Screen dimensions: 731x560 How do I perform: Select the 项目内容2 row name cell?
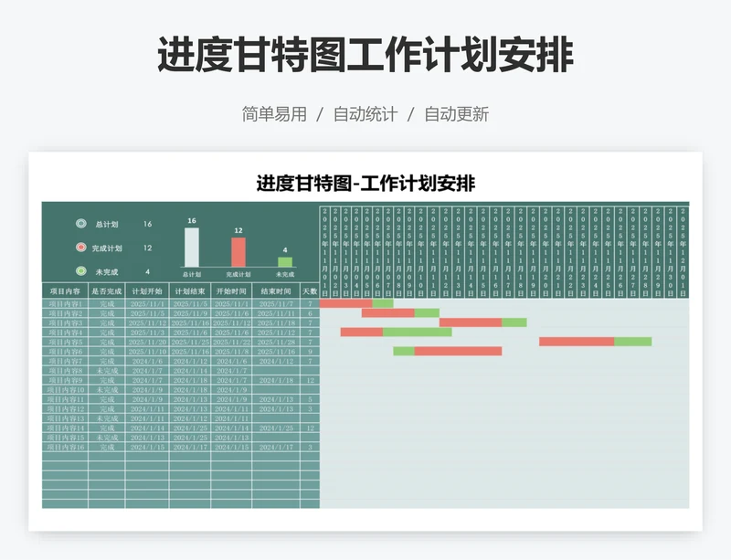point(65,313)
